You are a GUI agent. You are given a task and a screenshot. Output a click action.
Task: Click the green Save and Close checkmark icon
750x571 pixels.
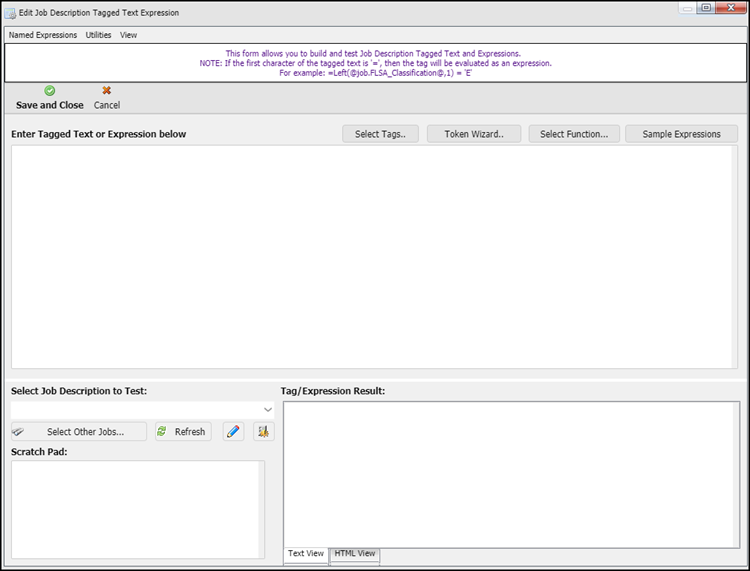(x=50, y=91)
